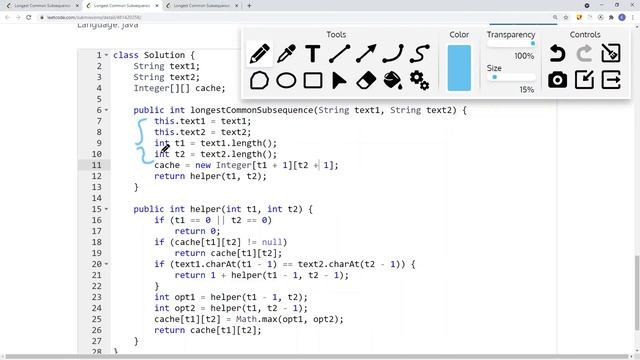Undo the last drawing stroke
640x360 pixels.
[x=557, y=53]
